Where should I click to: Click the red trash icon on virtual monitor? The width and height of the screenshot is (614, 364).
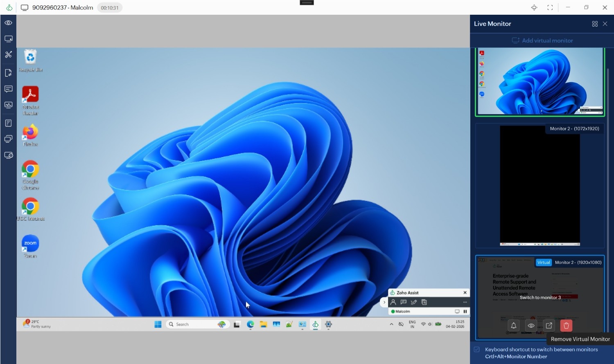point(566,326)
